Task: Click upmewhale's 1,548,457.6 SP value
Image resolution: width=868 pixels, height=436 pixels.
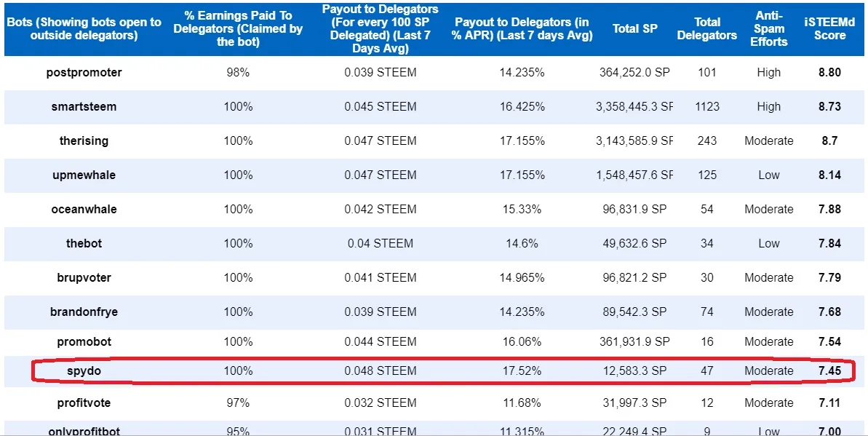Action: 635,175
